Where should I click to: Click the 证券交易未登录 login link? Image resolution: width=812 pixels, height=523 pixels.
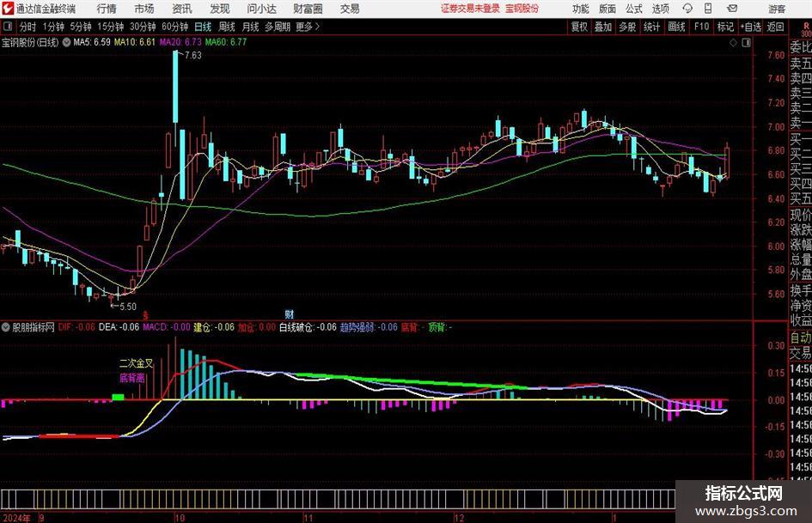pos(470,9)
